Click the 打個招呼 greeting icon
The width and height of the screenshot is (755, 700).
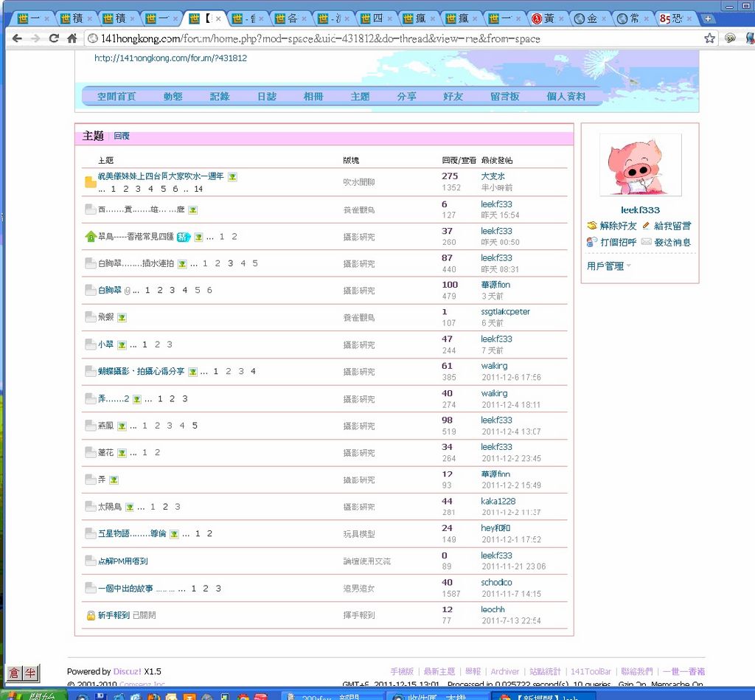tap(591, 242)
